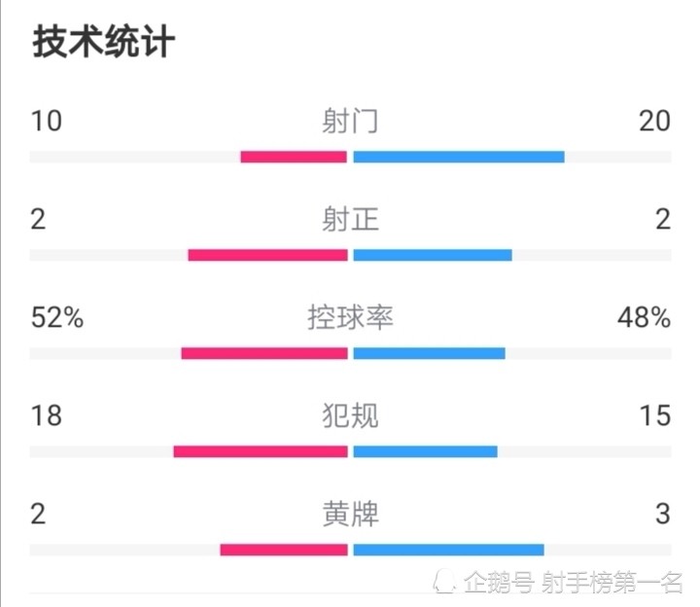Click the 犯规 stat label
The image size is (700, 607).
(350, 415)
